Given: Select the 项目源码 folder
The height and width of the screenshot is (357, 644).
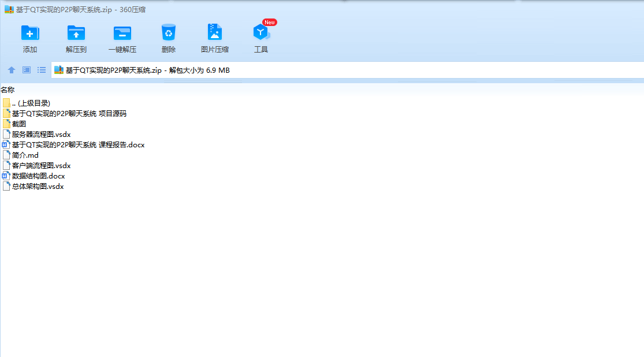Looking at the screenshot, I should (65, 113).
